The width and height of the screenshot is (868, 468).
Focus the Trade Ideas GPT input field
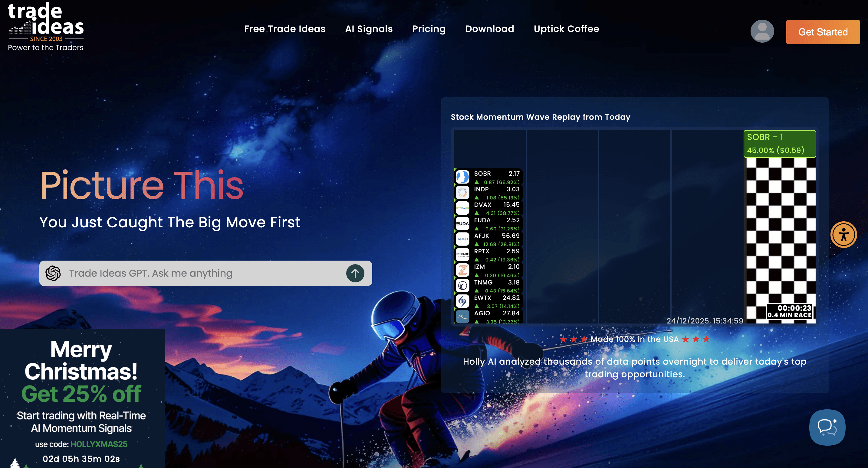(202, 273)
